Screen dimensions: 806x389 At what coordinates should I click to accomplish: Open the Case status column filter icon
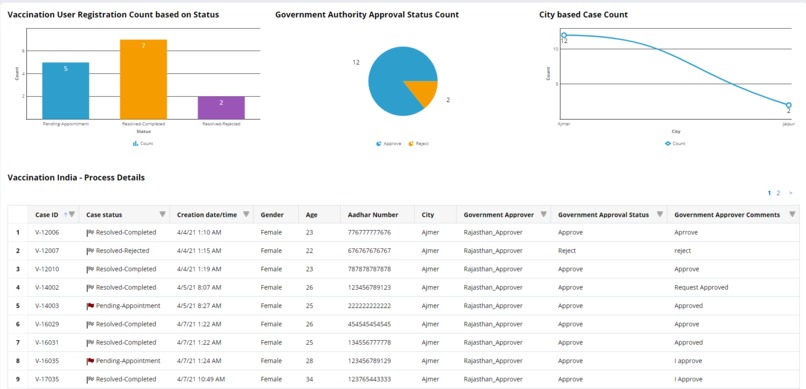(162, 214)
